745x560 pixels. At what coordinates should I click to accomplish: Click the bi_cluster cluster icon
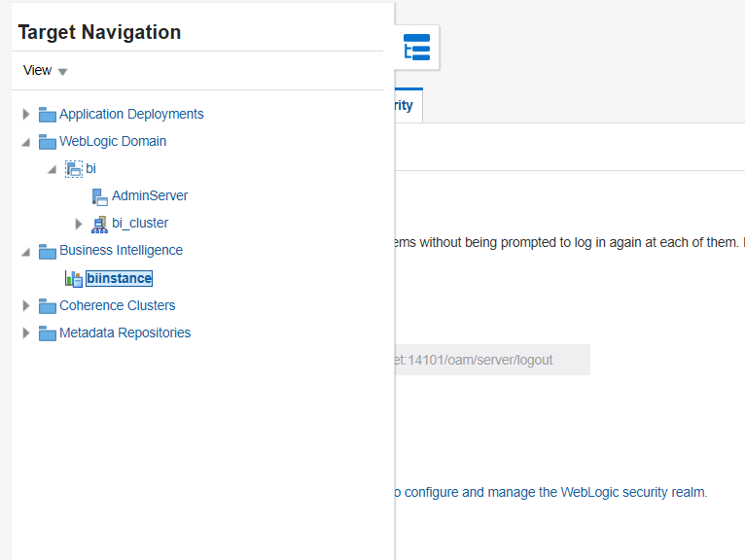pyautogui.click(x=100, y=224)
